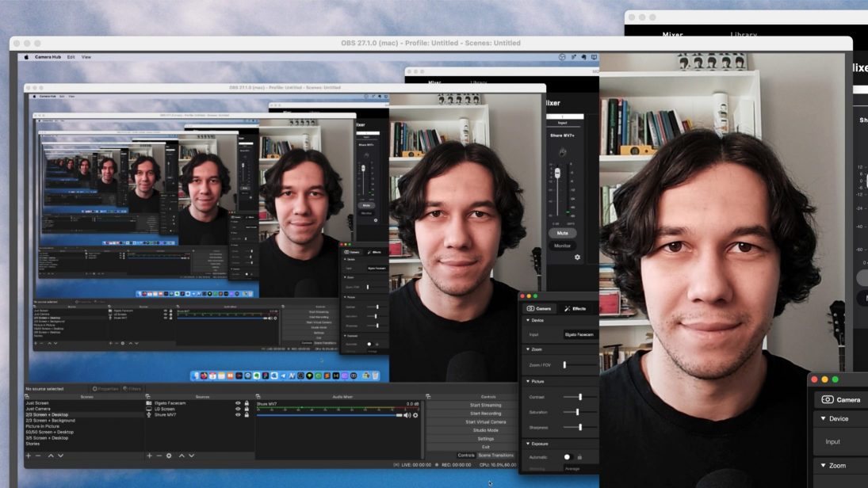Open the Apple menu in the top menu bar

[x=26, y=57]
